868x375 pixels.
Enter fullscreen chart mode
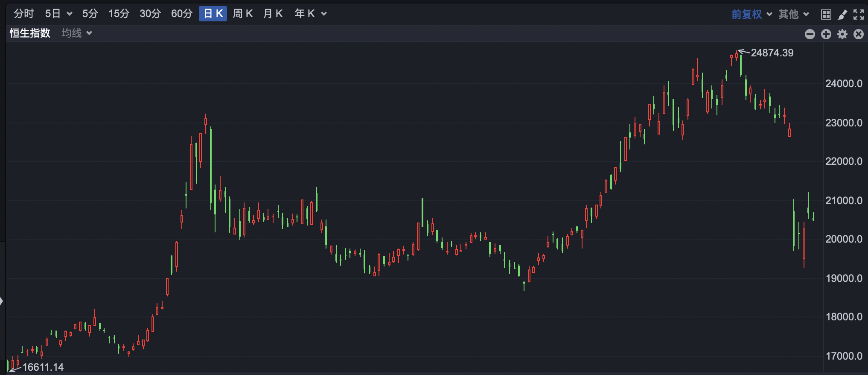[x=859, y=15]
